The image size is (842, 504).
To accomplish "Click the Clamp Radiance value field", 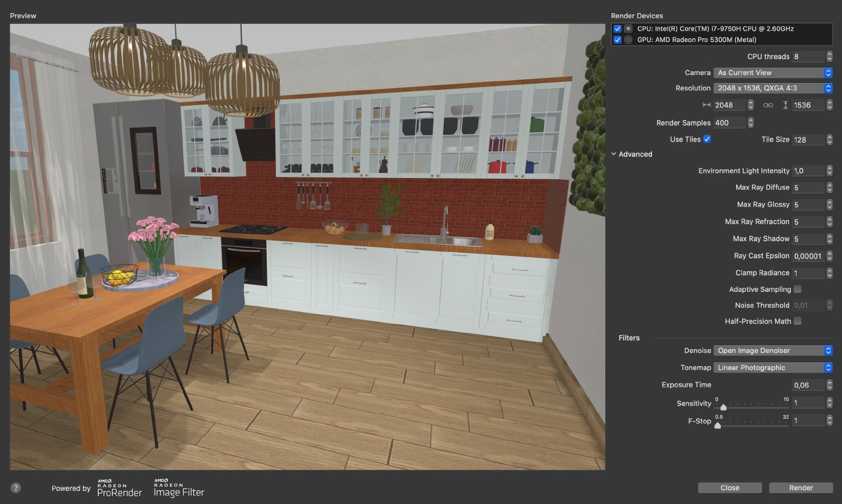I will (808, 273).
